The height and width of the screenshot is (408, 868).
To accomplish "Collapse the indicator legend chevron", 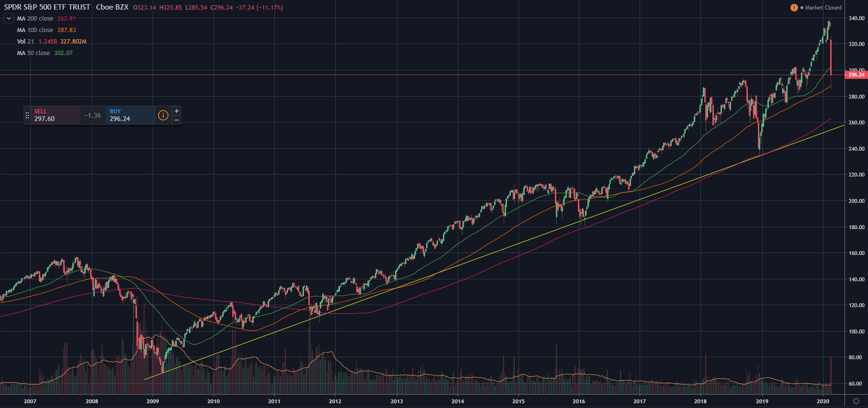I will [9, 19].
